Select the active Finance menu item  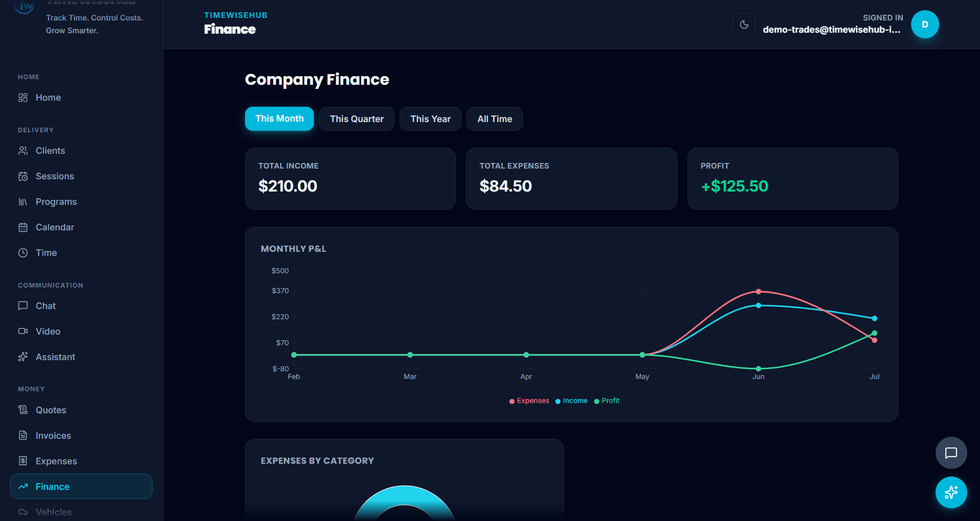coord(81,486)
